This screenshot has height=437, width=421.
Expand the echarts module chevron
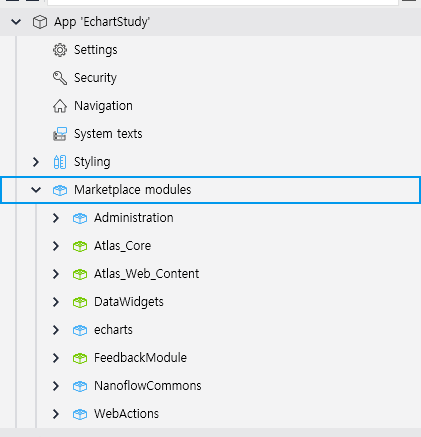[56, 330]
